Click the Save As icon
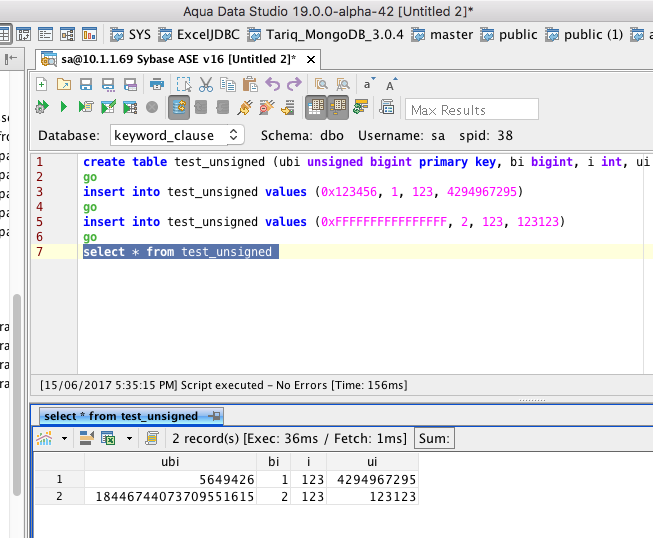The image size is (653, 538). point(108,85)
